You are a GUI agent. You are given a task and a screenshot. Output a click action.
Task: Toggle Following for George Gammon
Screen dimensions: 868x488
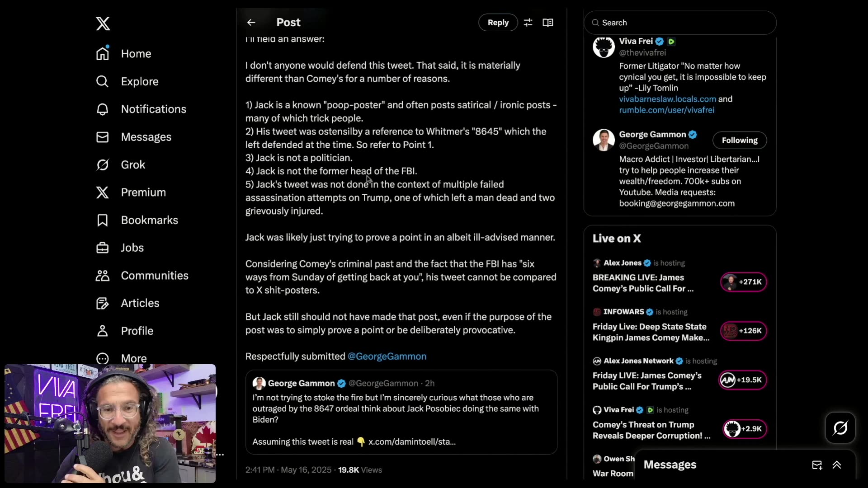740,140
